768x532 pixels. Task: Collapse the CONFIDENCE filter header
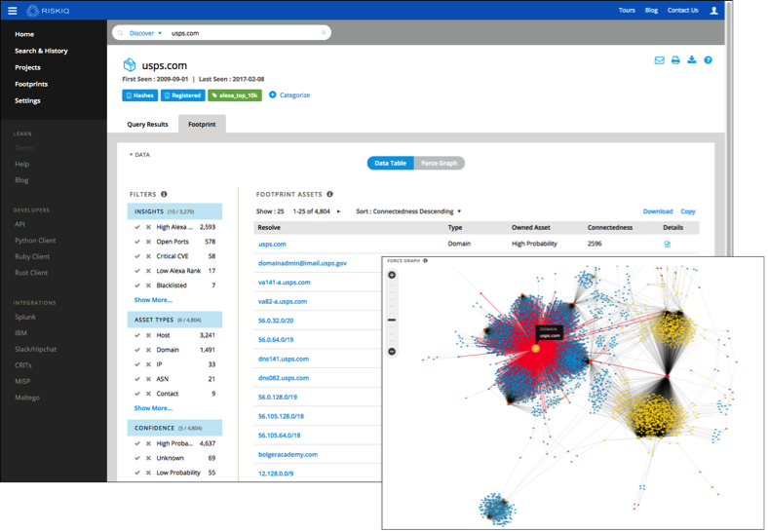pos(174,428)
